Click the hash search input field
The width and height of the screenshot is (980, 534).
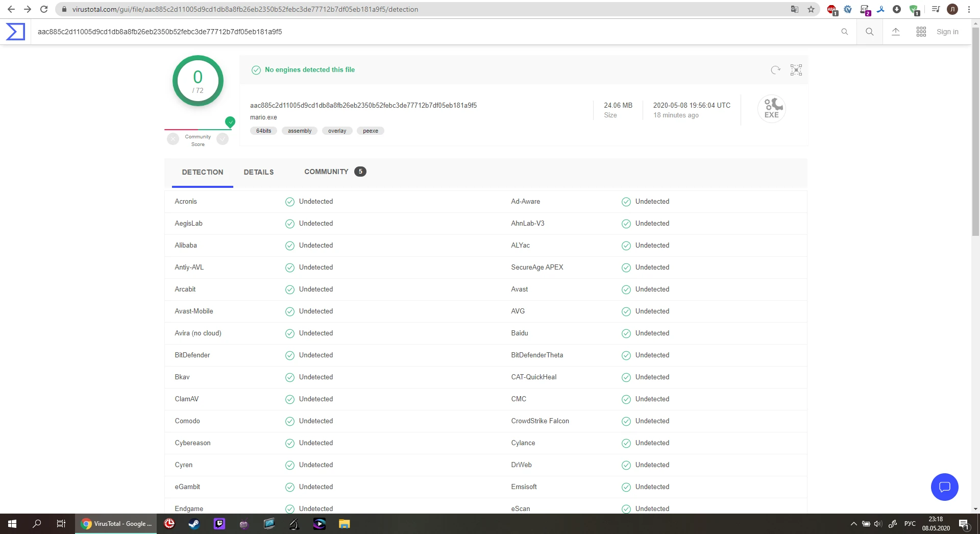[x=434, y=32]
